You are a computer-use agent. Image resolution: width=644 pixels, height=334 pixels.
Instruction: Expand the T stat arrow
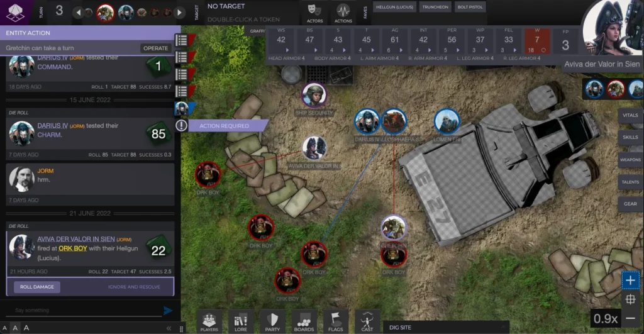372,50
